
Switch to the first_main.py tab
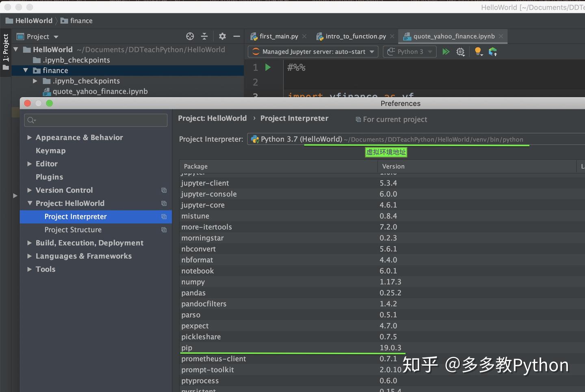[x=278, y=36]
